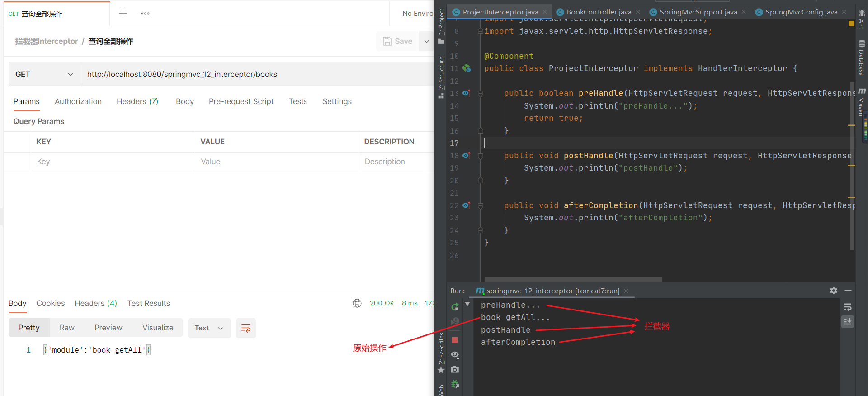Close the SpringMvcSupport.java tab
868x396 pixels.
coord(744,12)
